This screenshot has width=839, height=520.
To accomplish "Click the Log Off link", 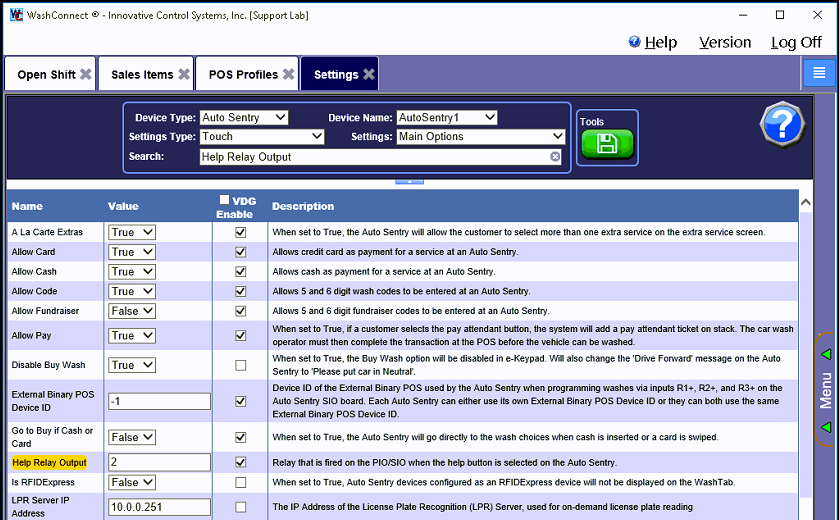I will coord(796,43).
